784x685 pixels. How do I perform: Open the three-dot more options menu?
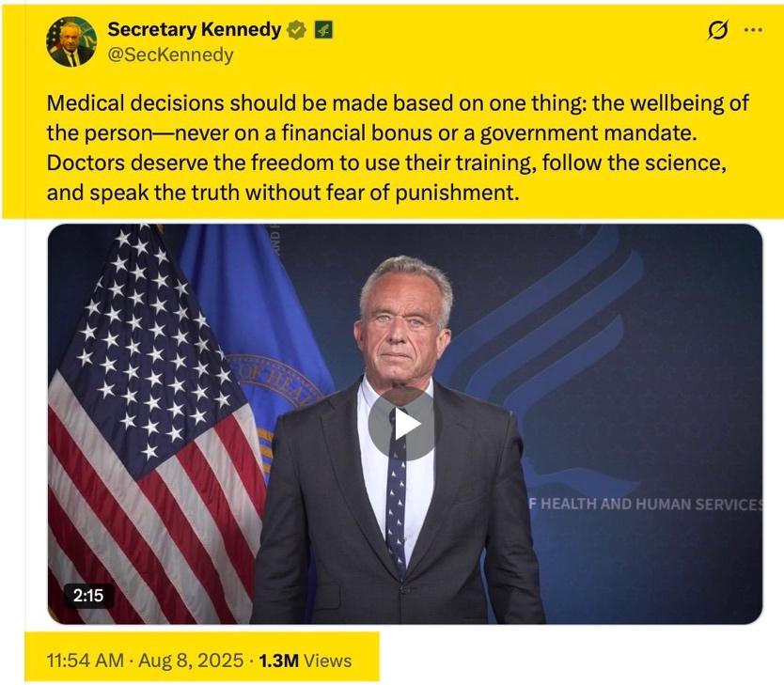(753, 30)
